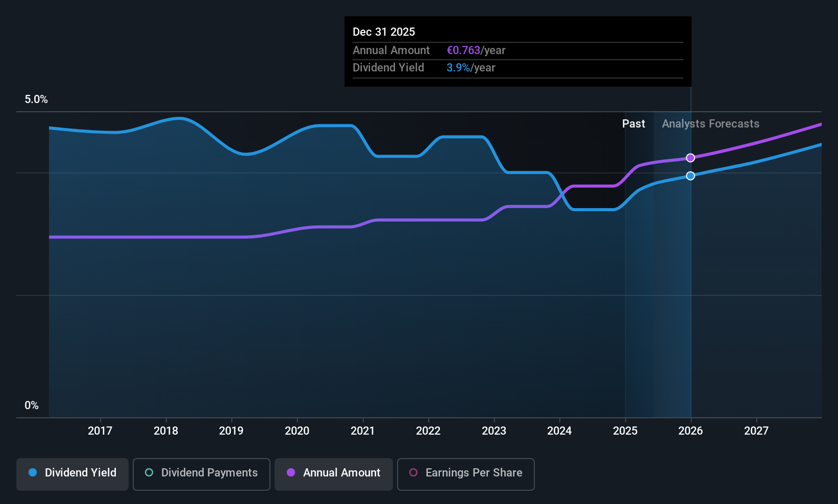This screenshot has height=504, width=838.
Task: Click the Past region label
Action: (x=633, y=124)
